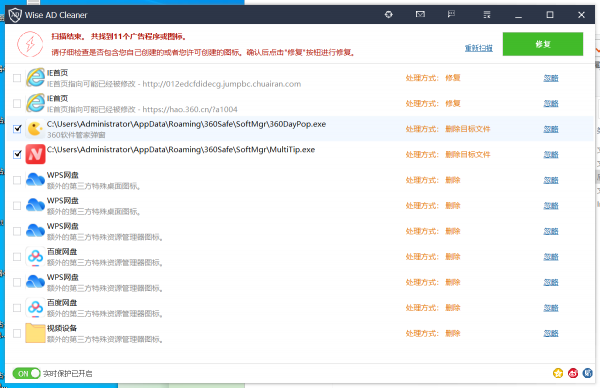The height and width of the screenshot is (388, 600).
Task: Check the hao.360.cn IE首页 checkbox
Action: 17,103
